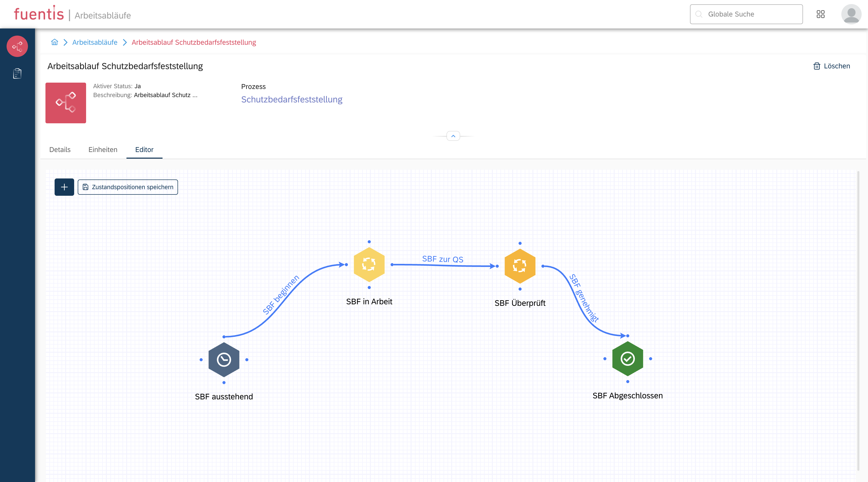Image resolution: width=868 pixels, height=482 pixels.
Task: Open the Schutzbedarfsfeststellung process link
Action: click(292, 99)
